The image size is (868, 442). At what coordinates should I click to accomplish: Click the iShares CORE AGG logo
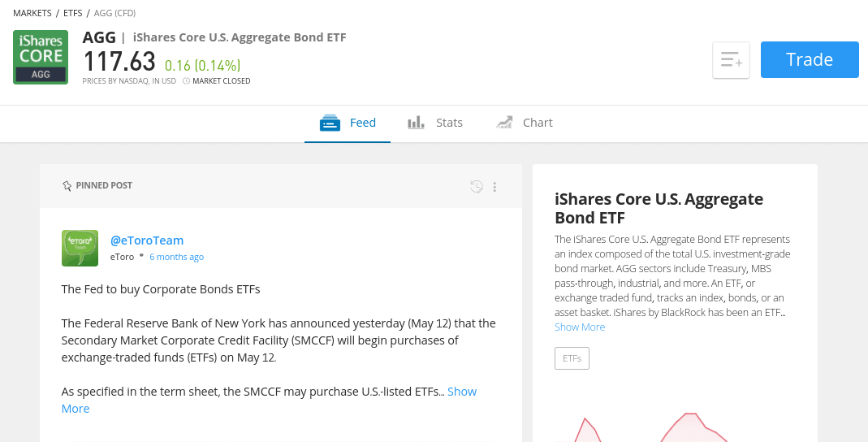point(41,57)
